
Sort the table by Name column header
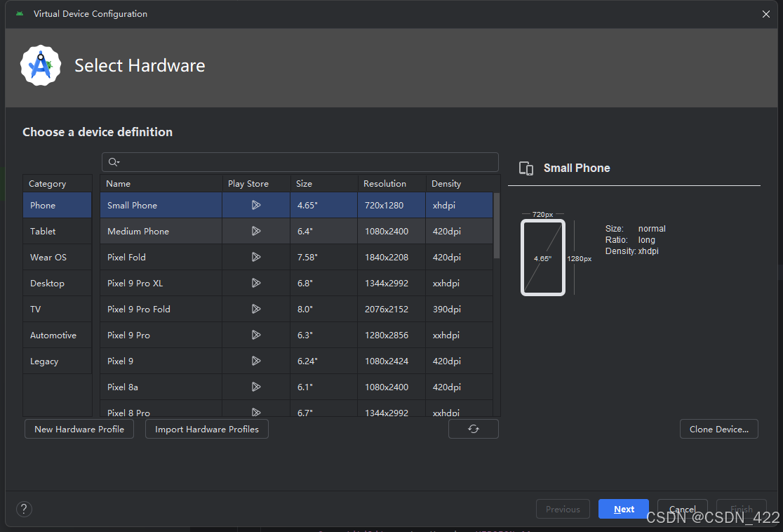point(119,184)
